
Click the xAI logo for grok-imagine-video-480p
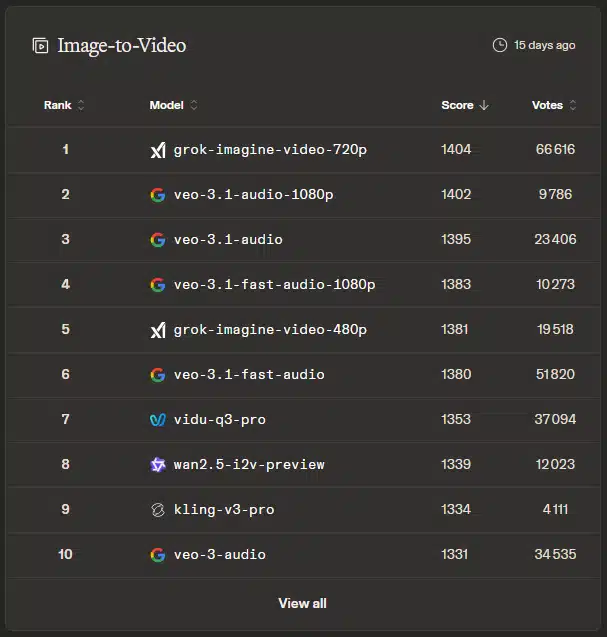(157, 330)
